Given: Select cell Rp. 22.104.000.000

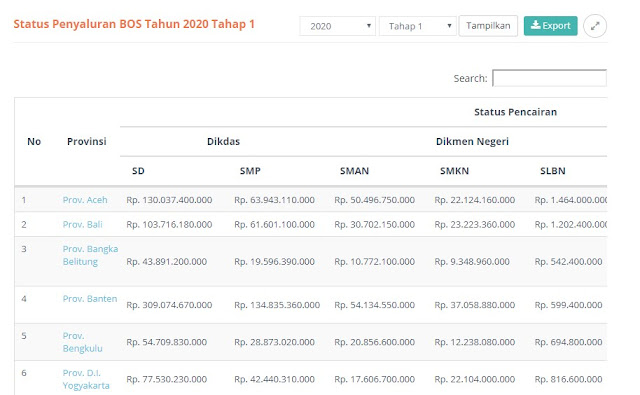Looking at the screenshot, I should coord(475,379).
